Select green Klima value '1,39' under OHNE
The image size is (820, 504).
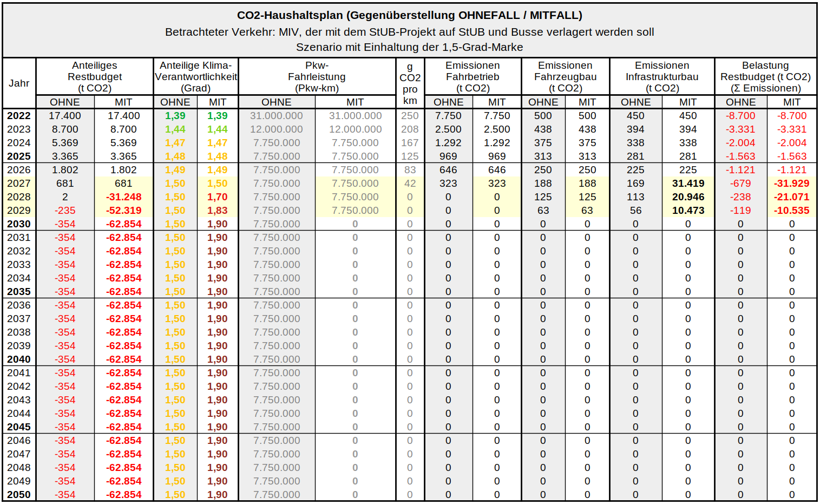175,116
